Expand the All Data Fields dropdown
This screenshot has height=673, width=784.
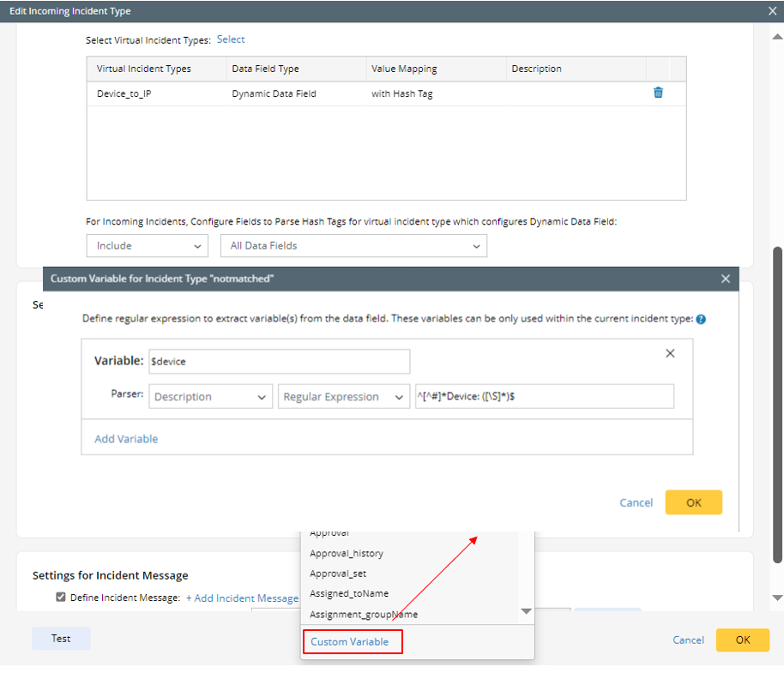pyautogui.click(x=353, y=246)
